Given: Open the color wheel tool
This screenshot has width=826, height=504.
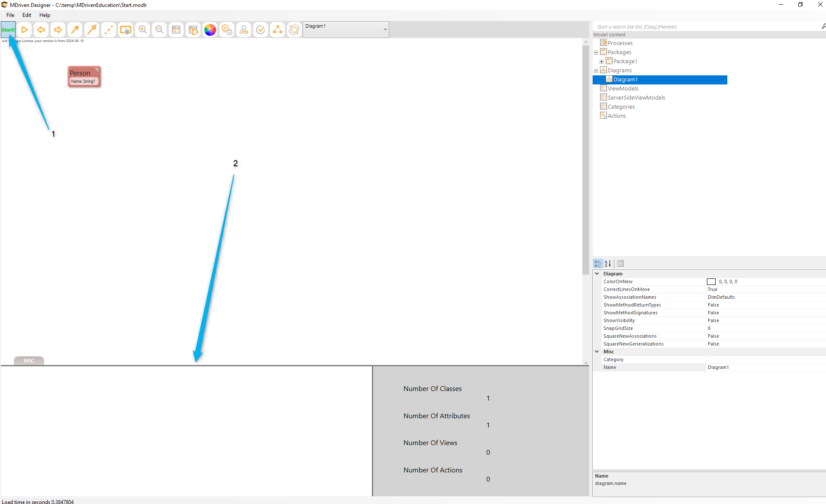Looking at the screenshot, I should pos(210,30).
